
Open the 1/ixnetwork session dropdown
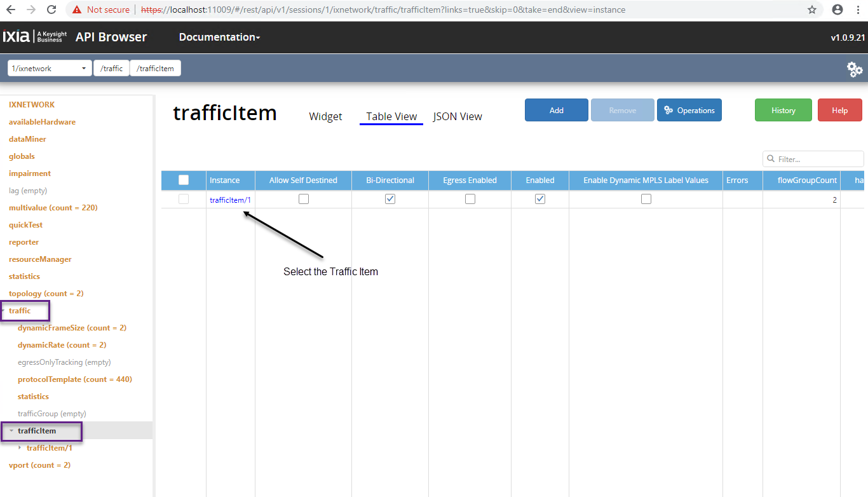click(50, 68)
